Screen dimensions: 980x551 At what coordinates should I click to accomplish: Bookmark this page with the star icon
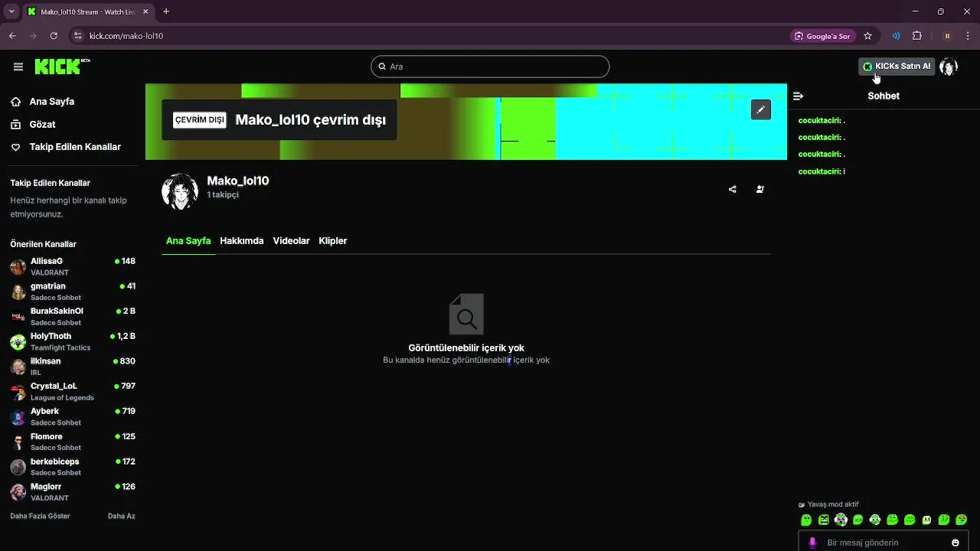click(x=867, y=36)
